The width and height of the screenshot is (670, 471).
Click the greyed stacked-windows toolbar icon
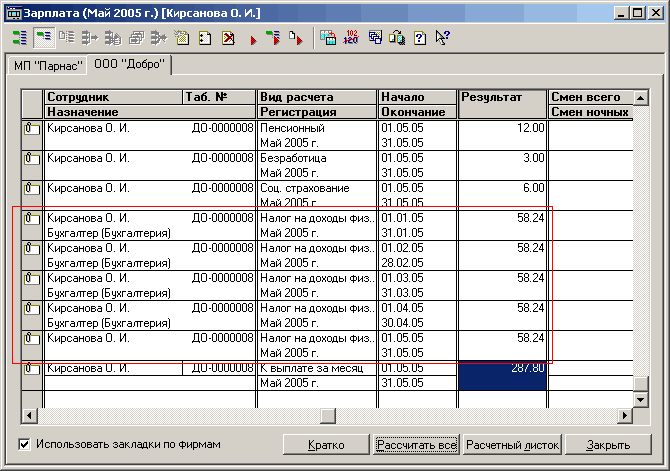coord(136,38)
